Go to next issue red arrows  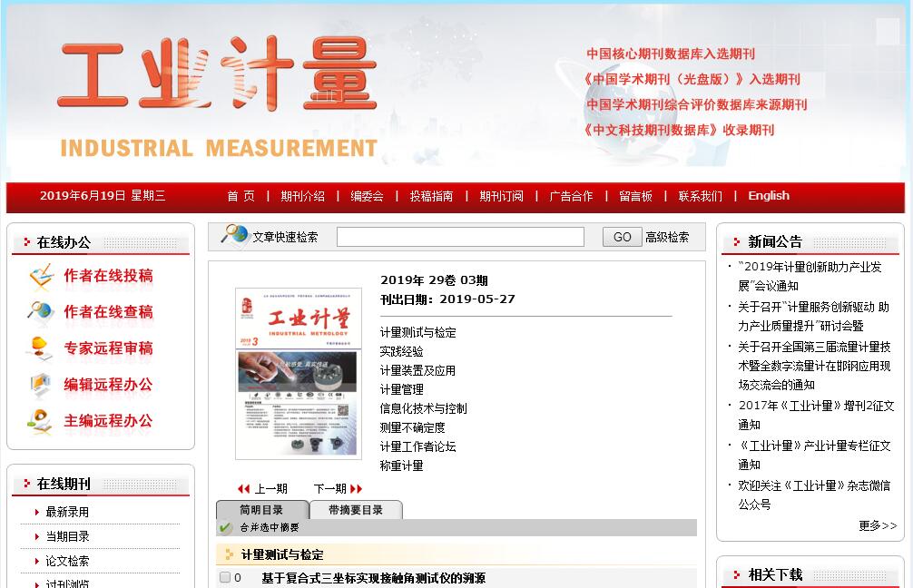[357, 489]
